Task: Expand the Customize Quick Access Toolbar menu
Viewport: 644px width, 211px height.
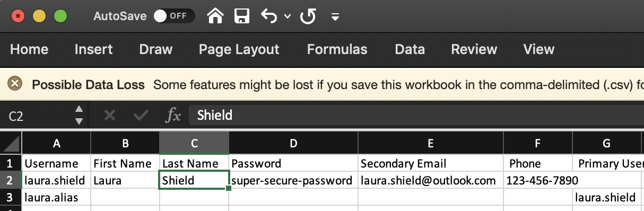Action: 335,16
